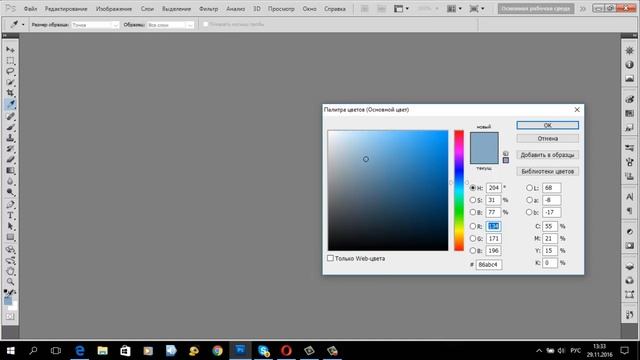Select the S (saturation) radio button
This screenshot has height=360, width=640.
(473, 200)
